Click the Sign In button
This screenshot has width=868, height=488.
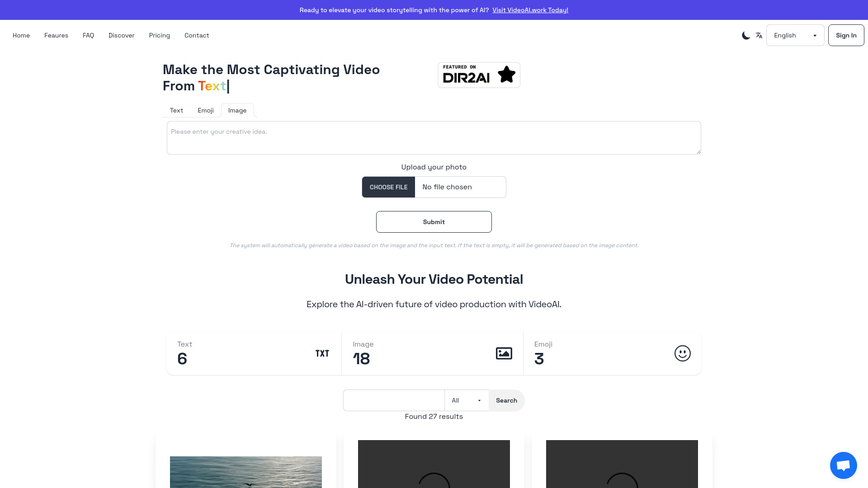click(846, 35)
